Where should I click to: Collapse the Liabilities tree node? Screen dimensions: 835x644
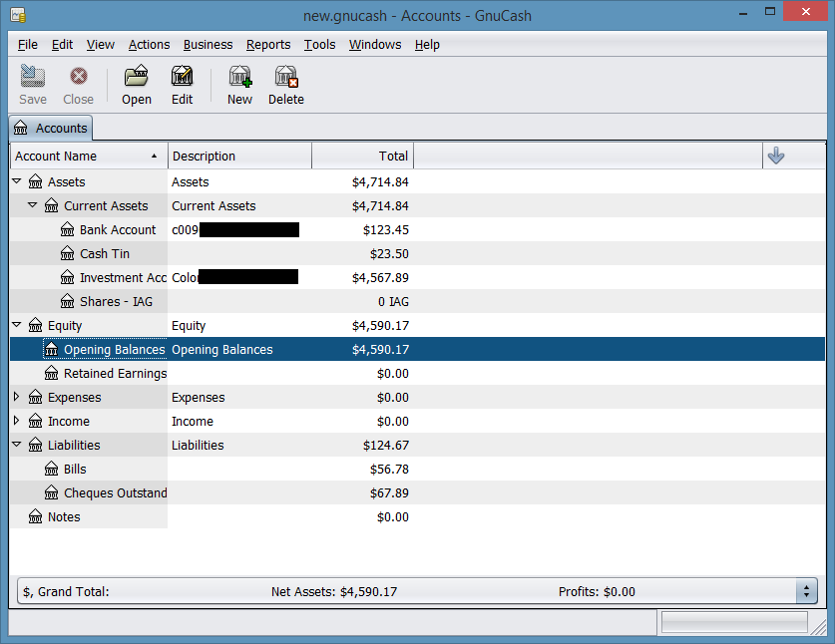[17, 445]
